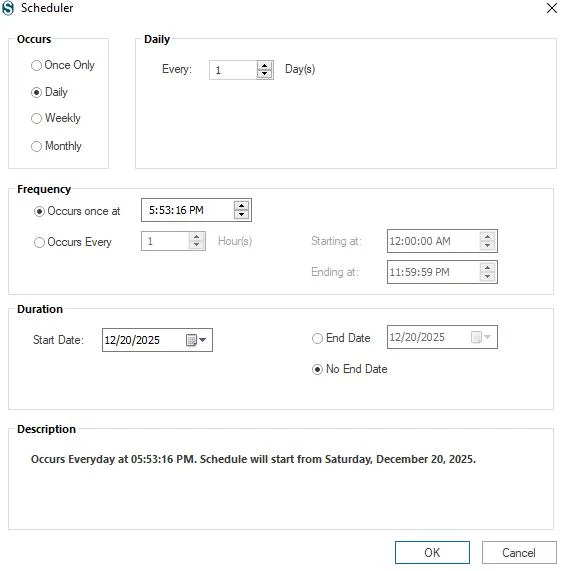The height and width of the screenshot is (571, 564).
Task: Click the 'Ending at:' label
Action: [x=335, y=272]
